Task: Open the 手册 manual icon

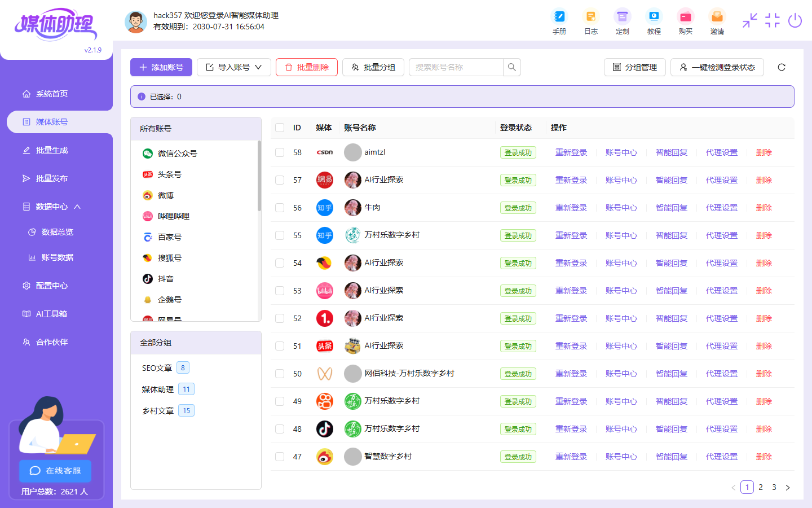Action: [x=559, y=21]
